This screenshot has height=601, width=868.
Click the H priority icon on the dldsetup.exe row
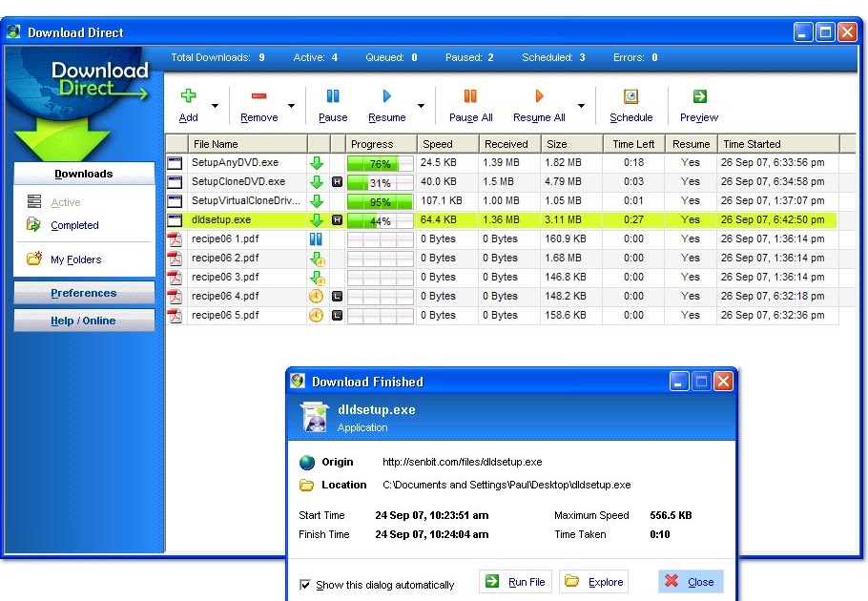(x=337, y=220)
